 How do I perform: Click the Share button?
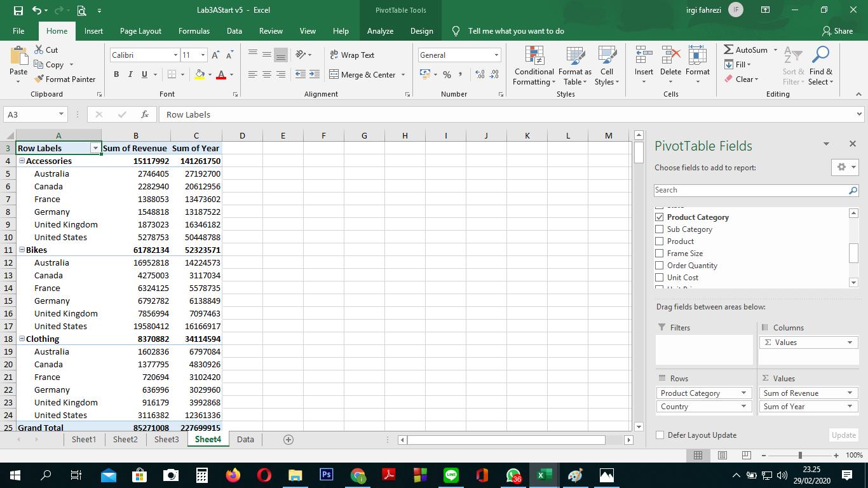837,31
